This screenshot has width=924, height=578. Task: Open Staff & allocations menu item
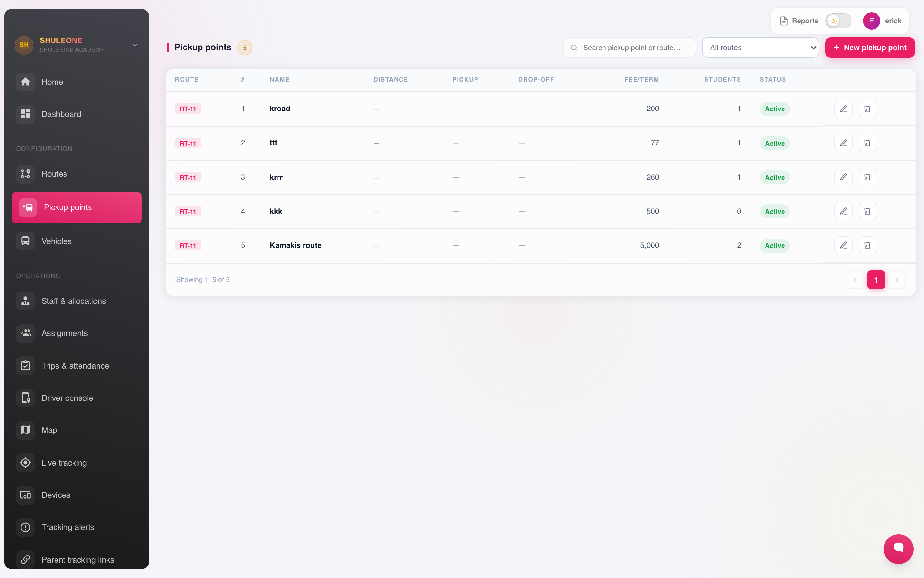pyautogui.click(x=77, y=301)
